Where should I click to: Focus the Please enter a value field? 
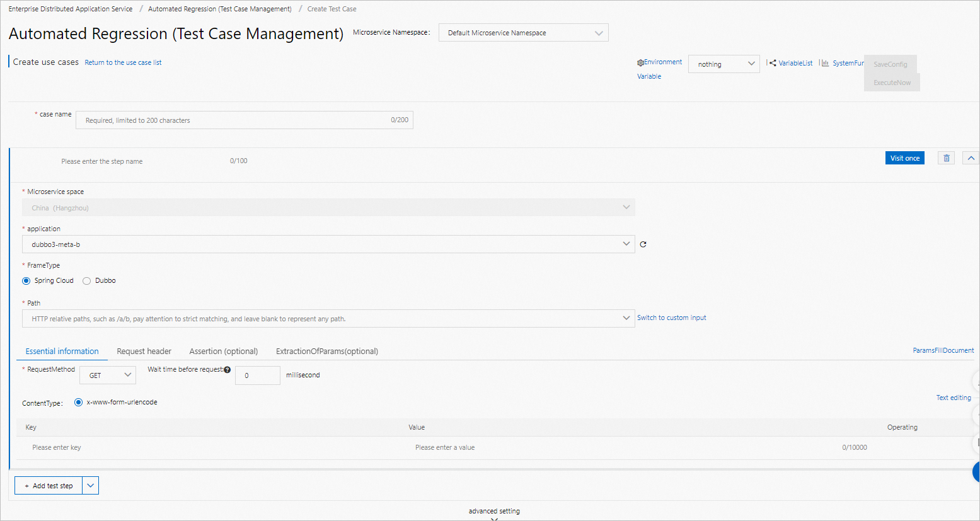[641, 448]
